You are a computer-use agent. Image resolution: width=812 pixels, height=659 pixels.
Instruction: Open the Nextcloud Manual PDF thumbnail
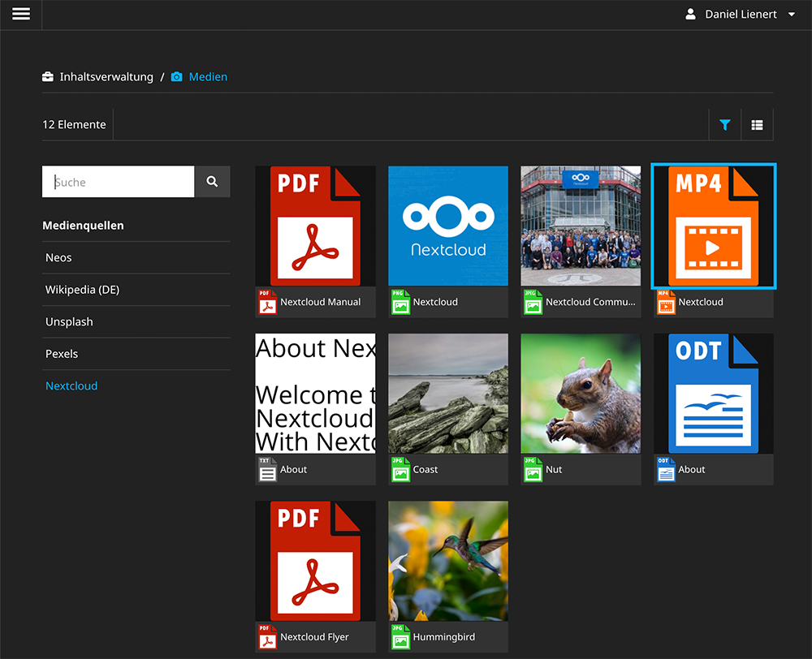[315, 226]
